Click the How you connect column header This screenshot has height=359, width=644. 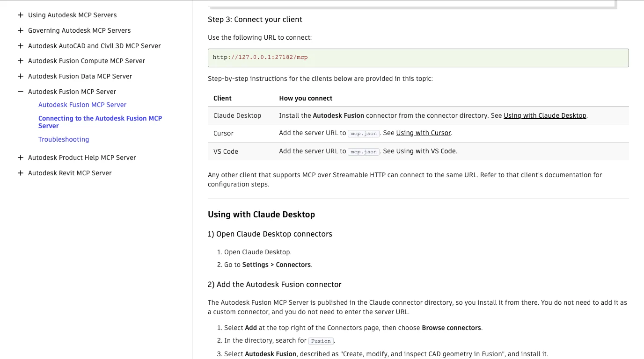pyautogui.click(x=306, y=98)
